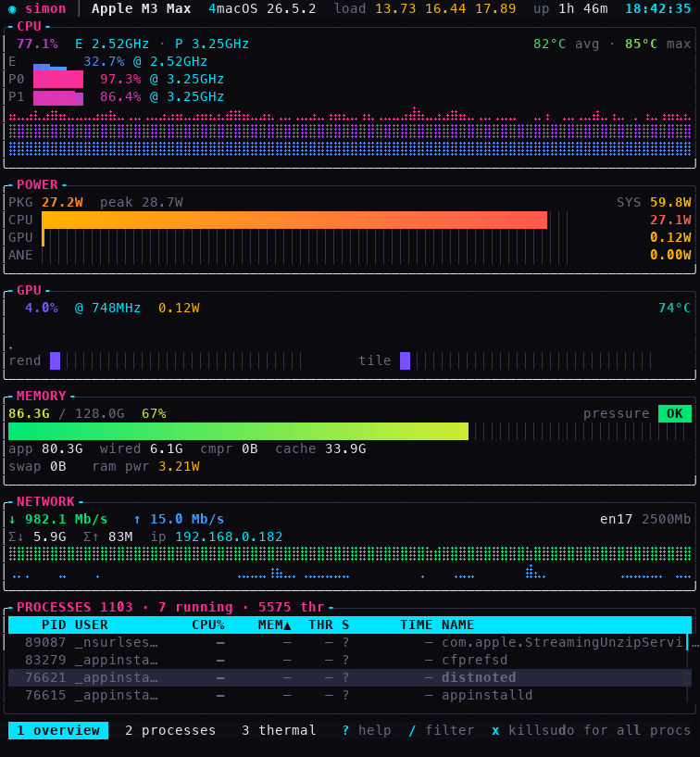700x757 pixels.
Task: Click the clock 18:42:35
Action: coord(658,8)
